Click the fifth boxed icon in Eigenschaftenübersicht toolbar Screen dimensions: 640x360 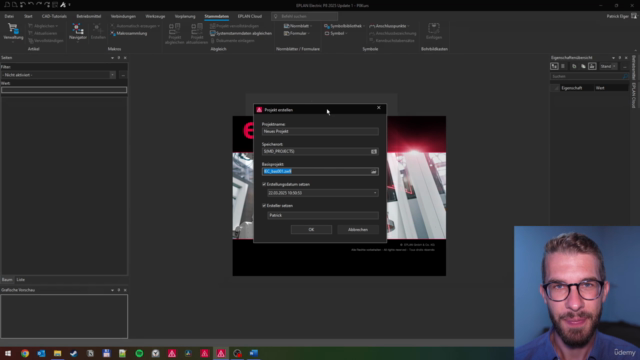tap(592, 66)
